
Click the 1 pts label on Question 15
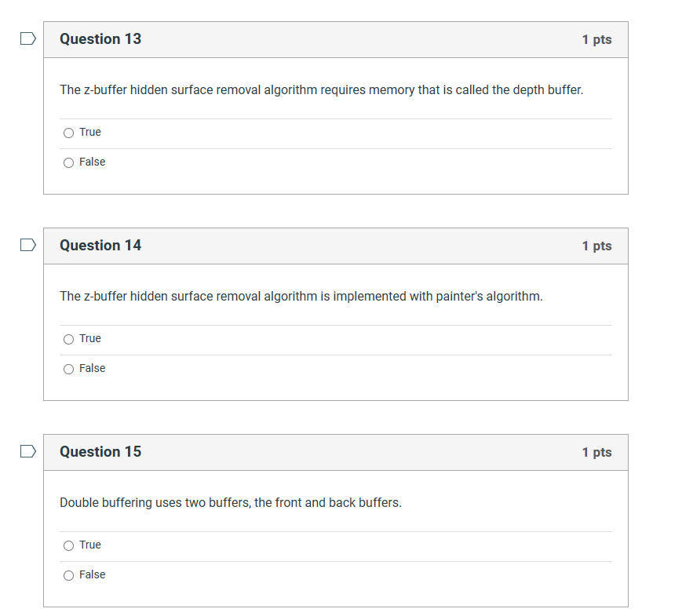[x=597, y=451]
